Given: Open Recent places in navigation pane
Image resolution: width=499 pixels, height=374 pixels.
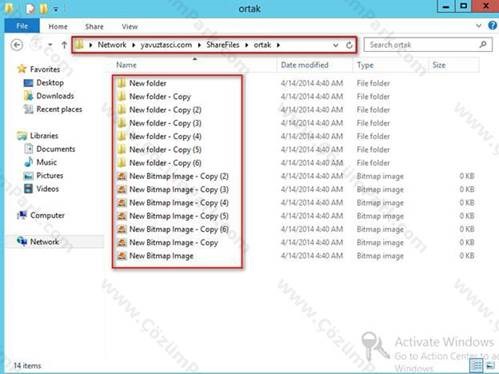Looking at the screenshot, I should point(59,109).
